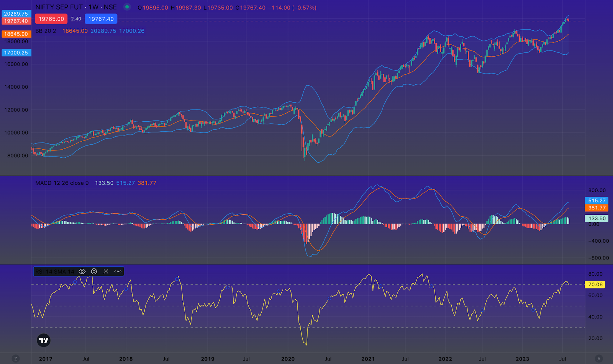The height and width of the screenshot is (364, 613).
Task: Toggle the circular A auto-scale button
Action: coord(599,359)
